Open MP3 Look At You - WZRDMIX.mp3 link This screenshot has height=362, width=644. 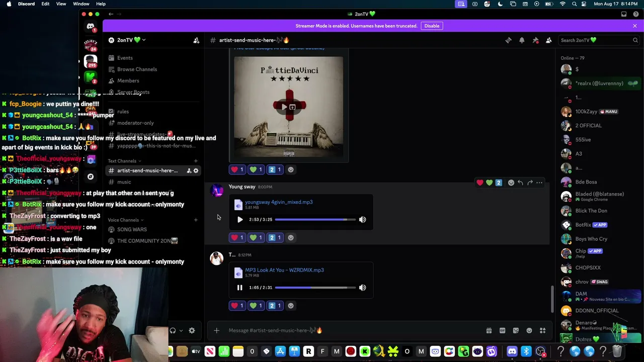[284, 270]
